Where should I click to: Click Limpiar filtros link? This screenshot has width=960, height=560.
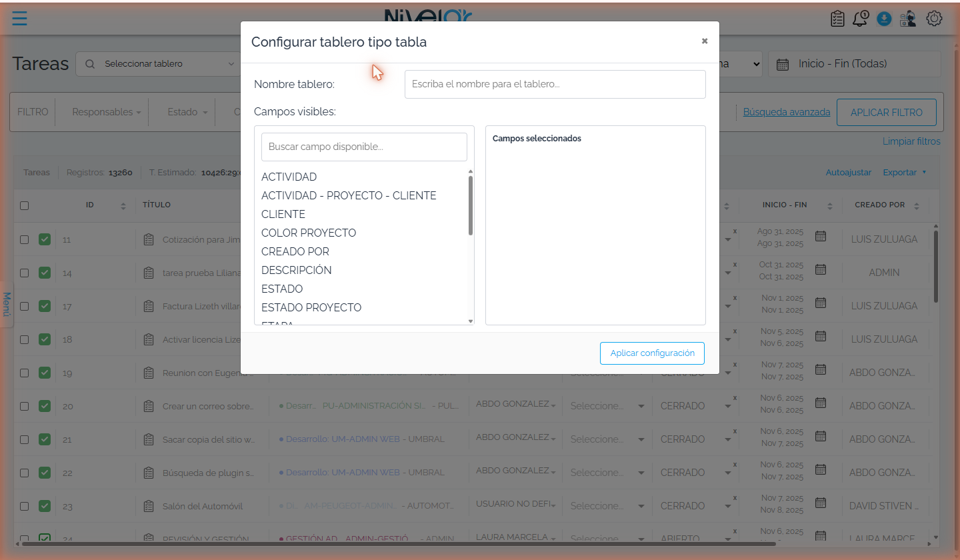[911, 141]
